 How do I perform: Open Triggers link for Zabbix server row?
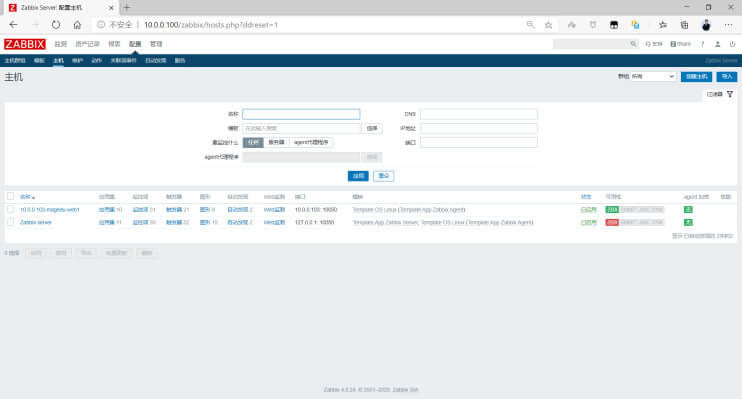point(174,222)
